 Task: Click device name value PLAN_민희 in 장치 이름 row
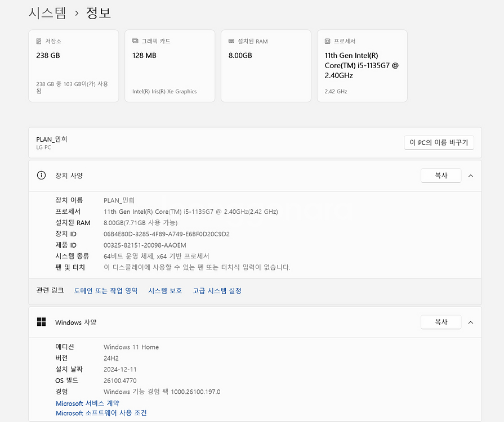(x=119, y=200)
